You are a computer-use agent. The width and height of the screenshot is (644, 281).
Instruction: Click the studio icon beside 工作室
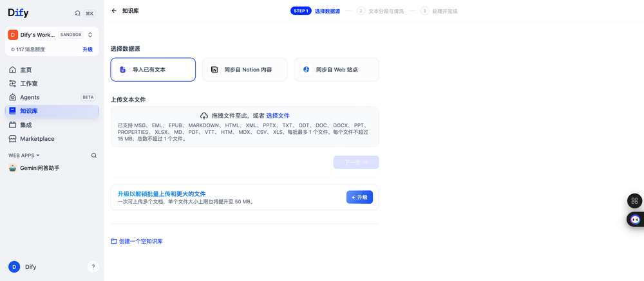pos(13,84)
